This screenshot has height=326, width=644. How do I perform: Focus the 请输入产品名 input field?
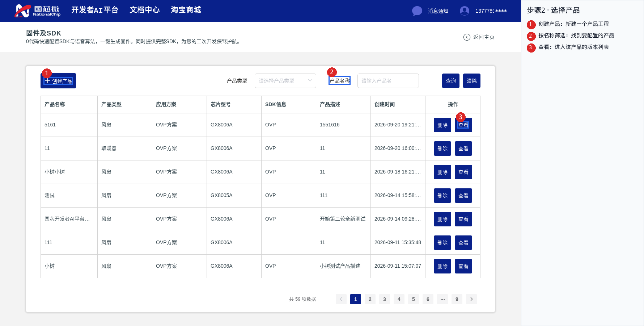[388, 81]
